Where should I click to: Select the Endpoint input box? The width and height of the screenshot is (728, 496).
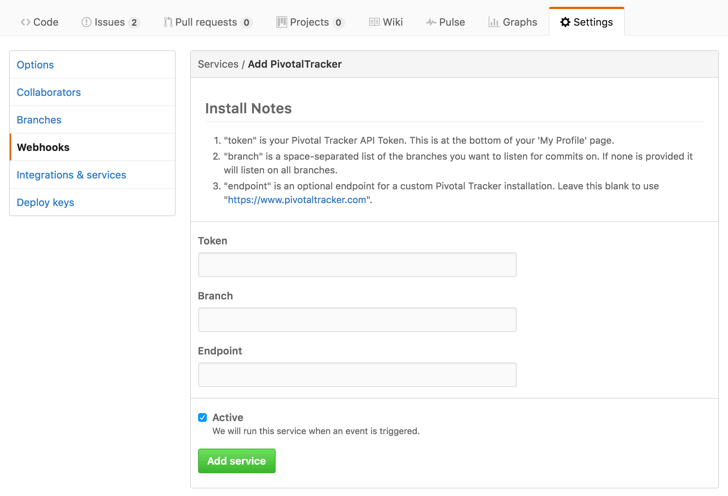point(357,375)
